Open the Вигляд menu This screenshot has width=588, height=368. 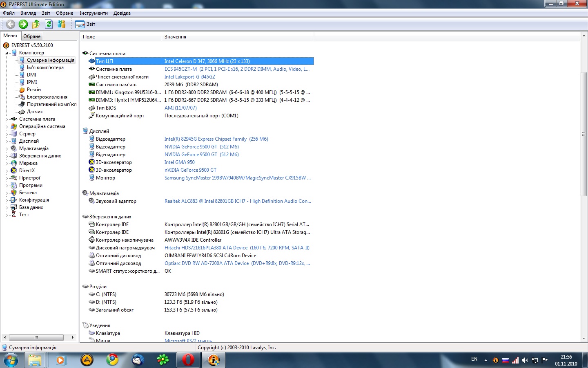point(28,13)
